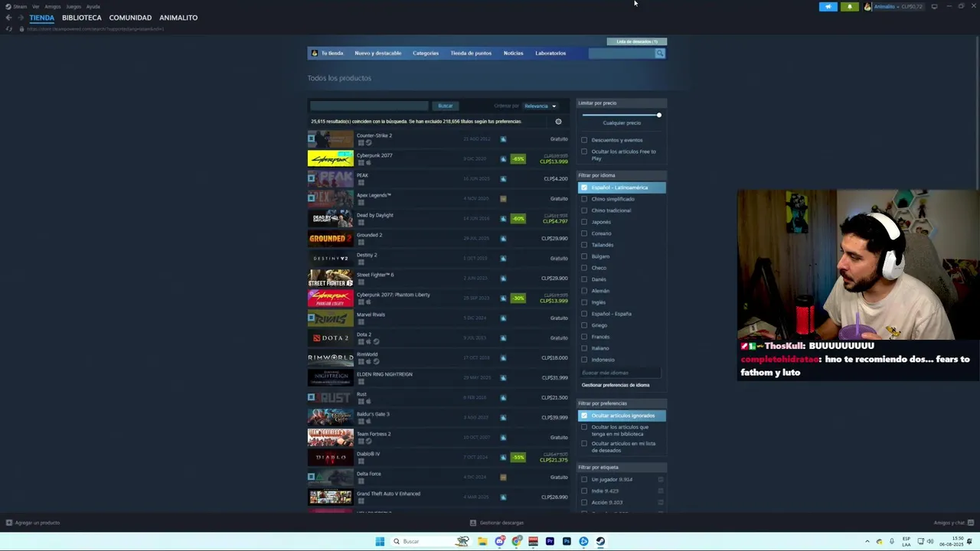Collapse the Filtrar por etiqueta section
This screenshot has width=980, height=551.
(621, 468)
